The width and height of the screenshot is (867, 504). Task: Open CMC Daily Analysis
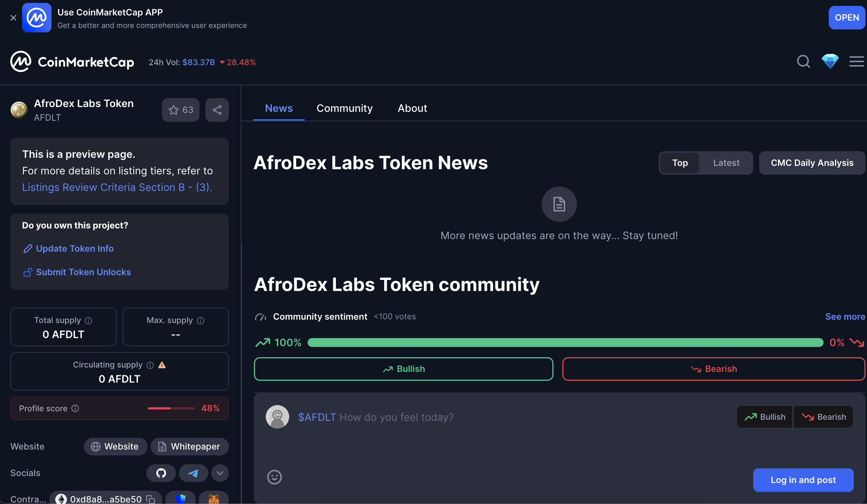(812, 163)
